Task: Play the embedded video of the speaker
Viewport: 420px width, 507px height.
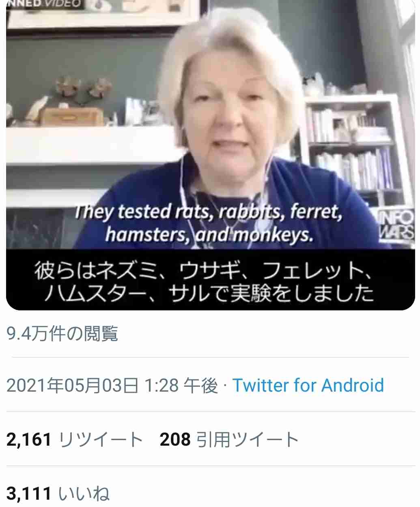Action: (x=210, y=154)
